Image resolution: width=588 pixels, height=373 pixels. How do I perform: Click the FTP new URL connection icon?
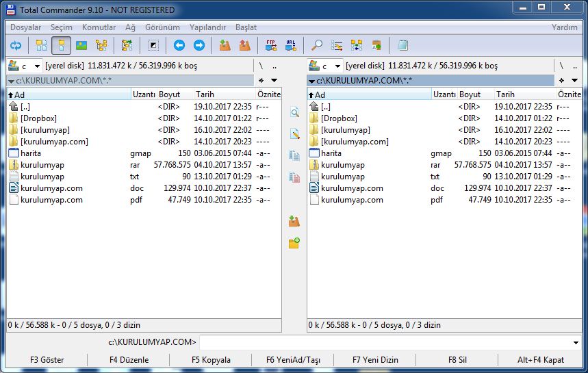click(291, 46)
